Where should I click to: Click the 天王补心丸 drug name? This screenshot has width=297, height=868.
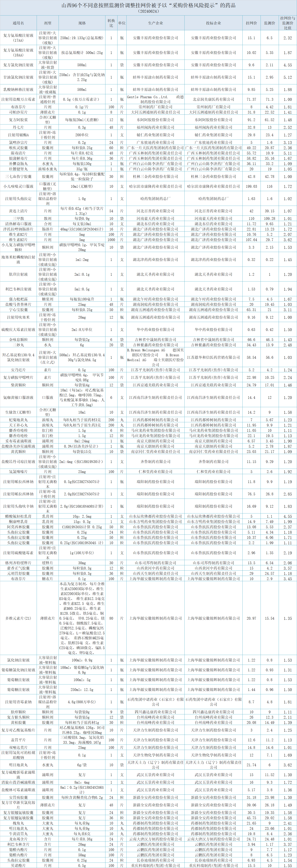[19, 425]
